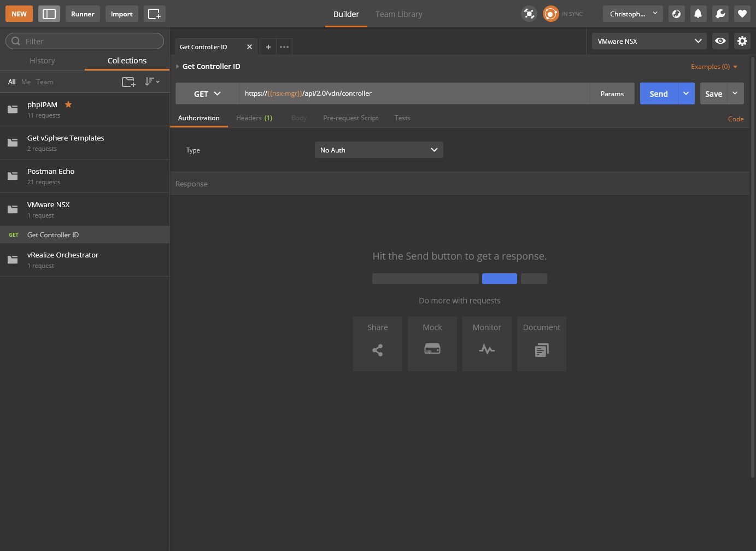Image resolution: width=756 pixels, height=551 pixels.
Task: Create new collection folder icon
Action: point(128,82)
